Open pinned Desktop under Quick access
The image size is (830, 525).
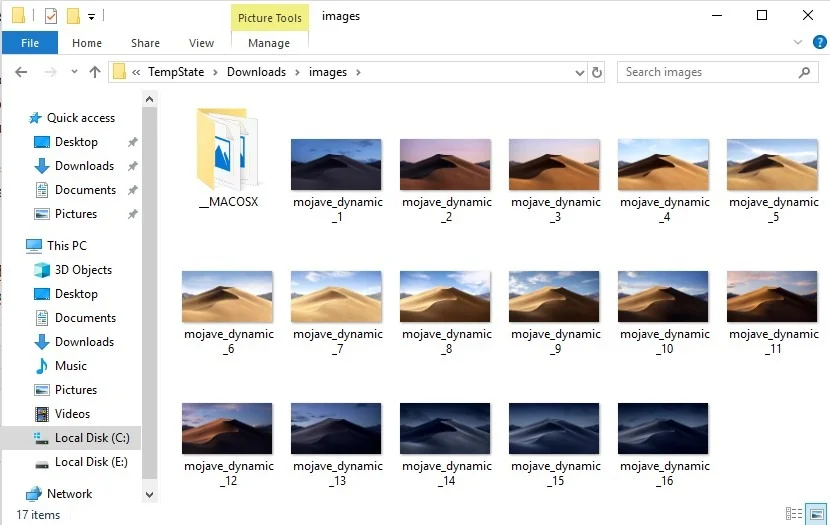pos(76,142)
